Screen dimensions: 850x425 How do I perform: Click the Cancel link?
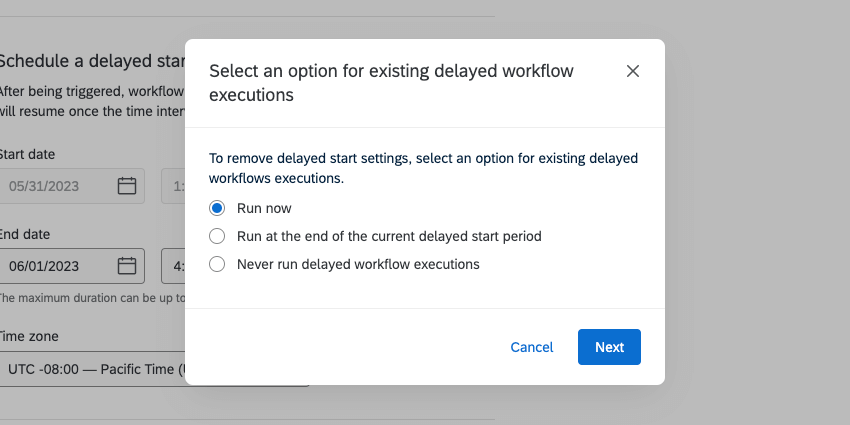531,347
